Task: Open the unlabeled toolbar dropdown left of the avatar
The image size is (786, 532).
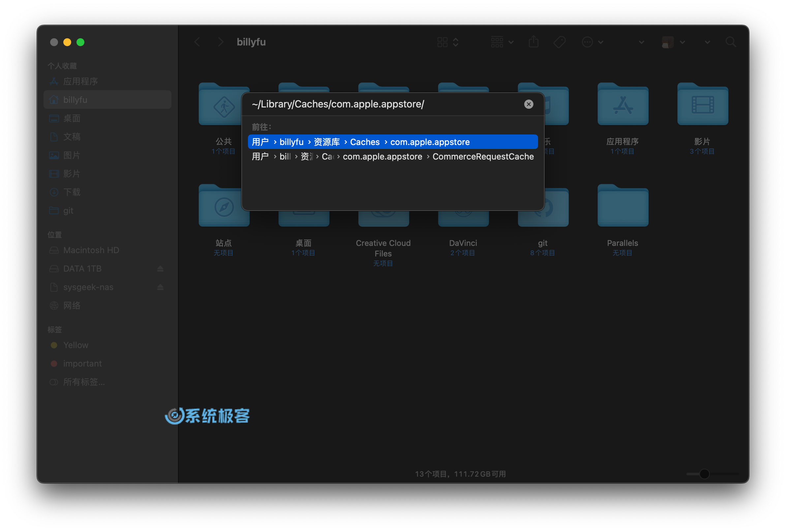Action: [641, 42]
